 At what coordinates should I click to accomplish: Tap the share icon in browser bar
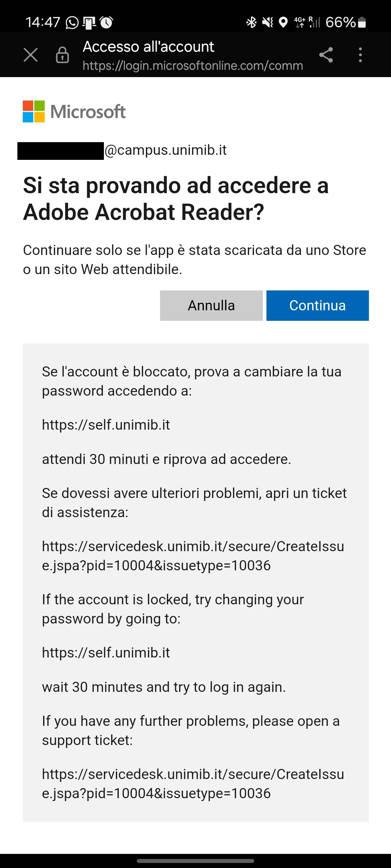coord(326,55)
